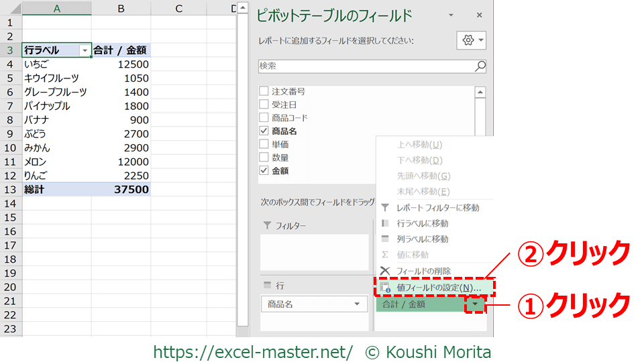The height and width of the screenshot is (362, 644).
Task: Open the 合計 / 金額 dropdown arrow
Action: pyautogui.click(x=476, y=305)
